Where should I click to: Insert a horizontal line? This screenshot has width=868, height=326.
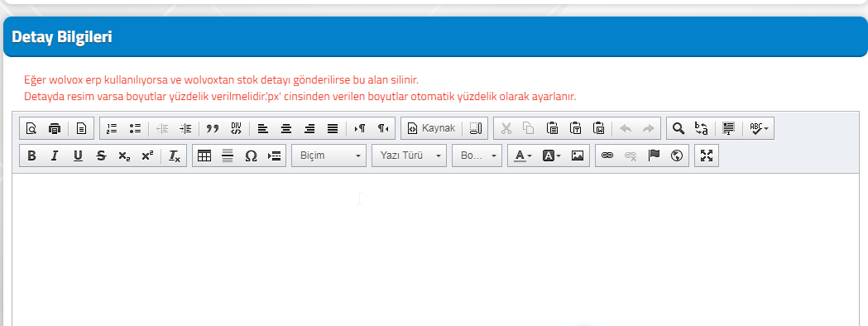tap(228, 156)
